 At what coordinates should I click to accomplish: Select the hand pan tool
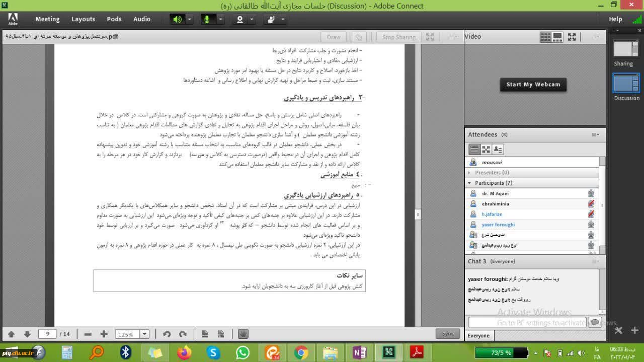(243, 334)
